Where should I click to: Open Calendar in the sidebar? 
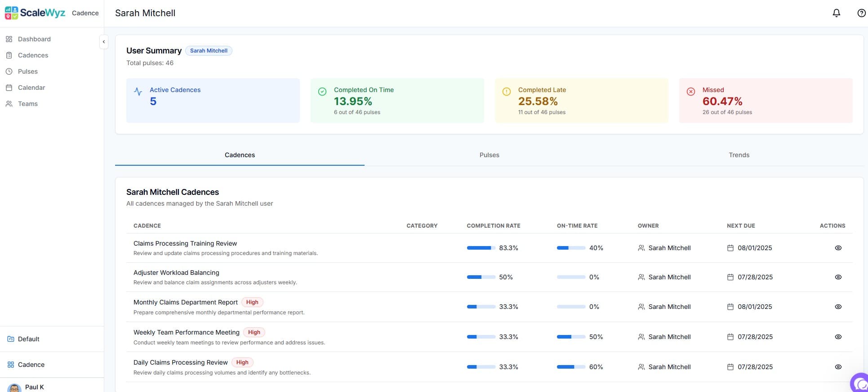31,88
